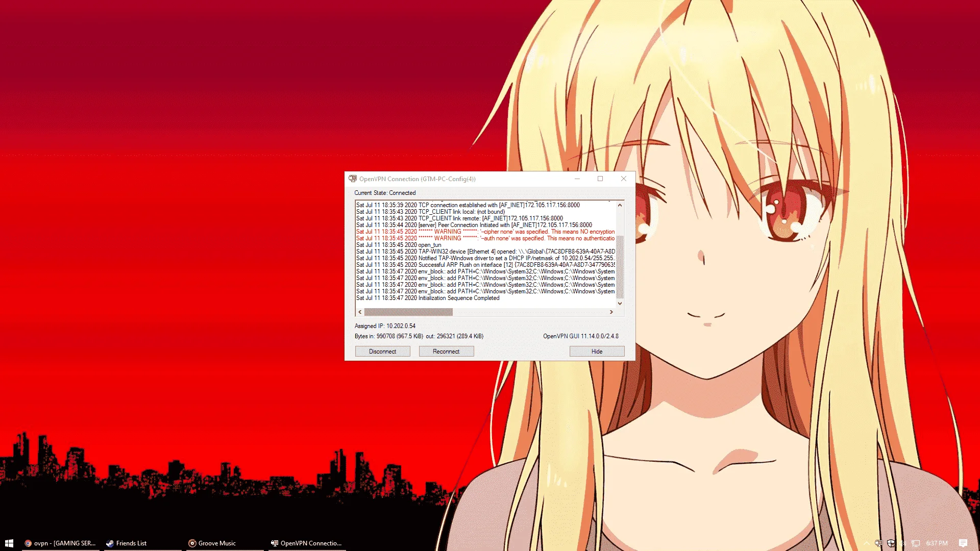Click the Reconnect button
The image size is (980, 551).
tap(446, 352)
